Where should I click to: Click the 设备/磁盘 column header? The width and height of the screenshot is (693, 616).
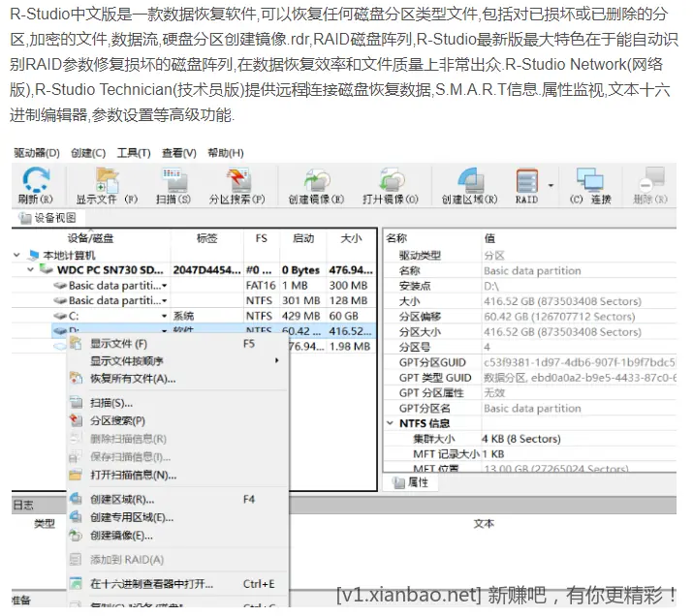click(x=90, y=238)
